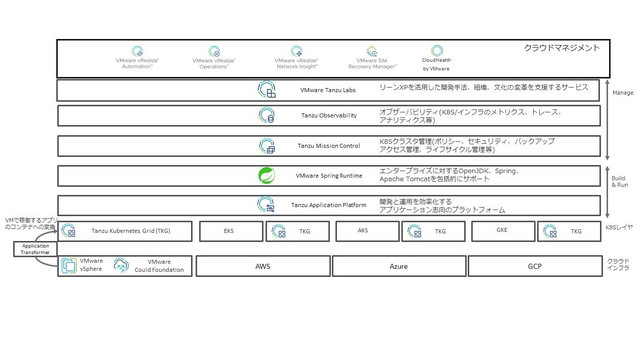Viewport: 641px width, 364px height.
Task: Click the TKG icon next to EKS
Action: click(279, 231)
